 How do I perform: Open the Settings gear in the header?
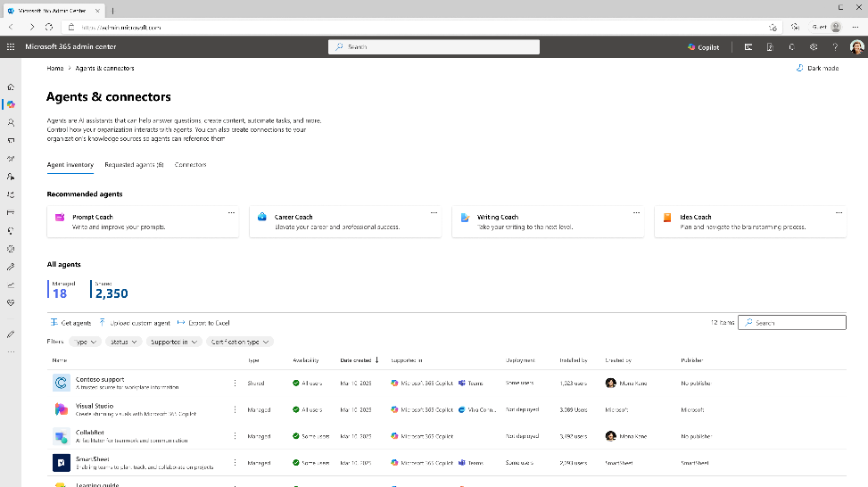click(x=814, y=47)
